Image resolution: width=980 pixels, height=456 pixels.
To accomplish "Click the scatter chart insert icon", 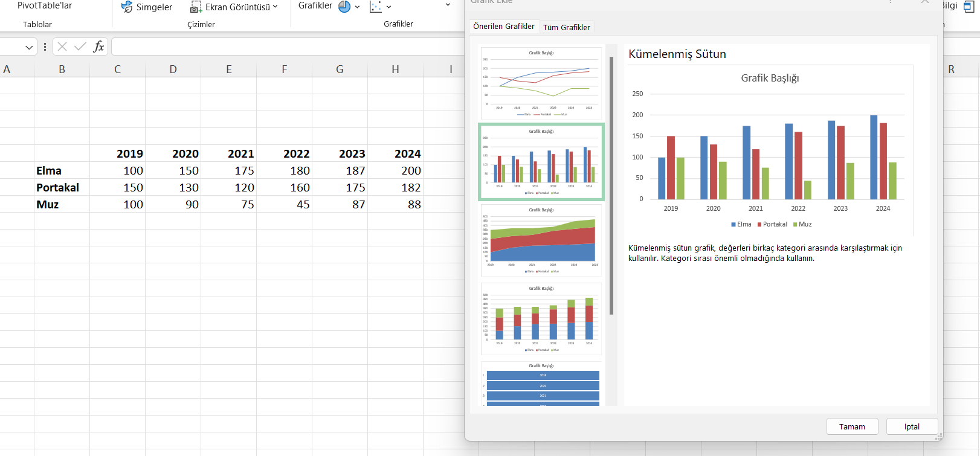I will pyautogui.click(x=376, y=7).
